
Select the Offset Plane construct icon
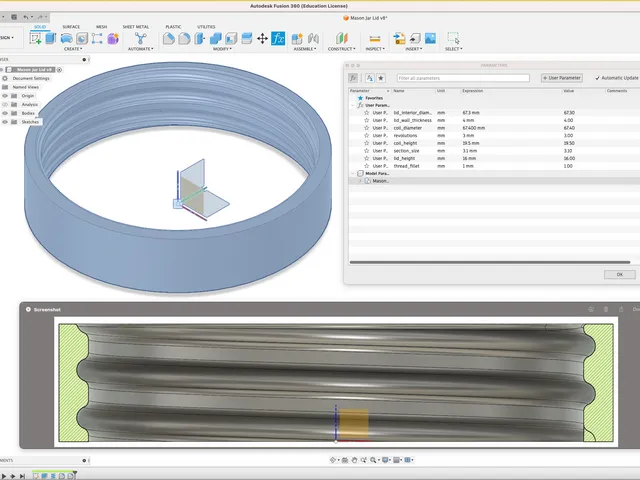click(x=342, y=38)
